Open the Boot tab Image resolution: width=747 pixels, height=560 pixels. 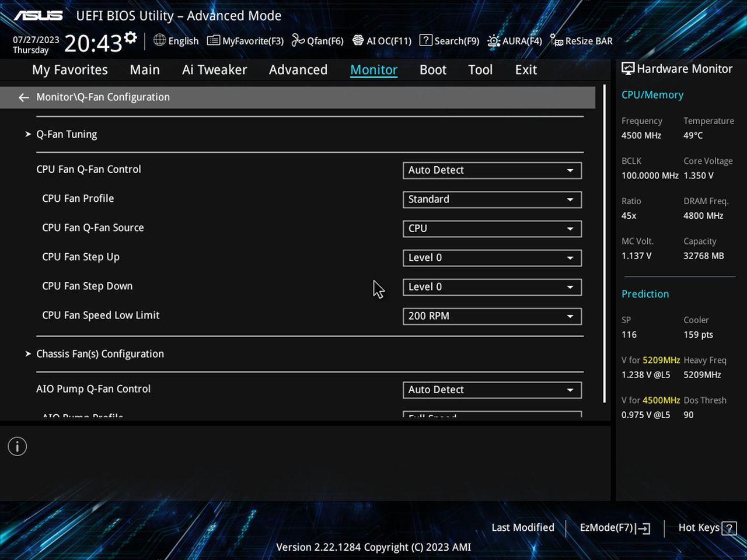tap(433, 70)
